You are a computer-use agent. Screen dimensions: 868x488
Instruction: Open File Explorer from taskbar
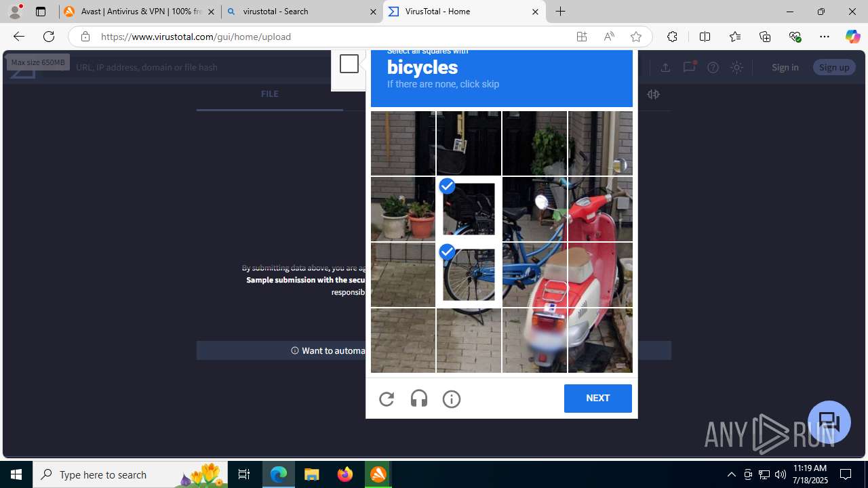pyautogui.click(x=312, y=474)
